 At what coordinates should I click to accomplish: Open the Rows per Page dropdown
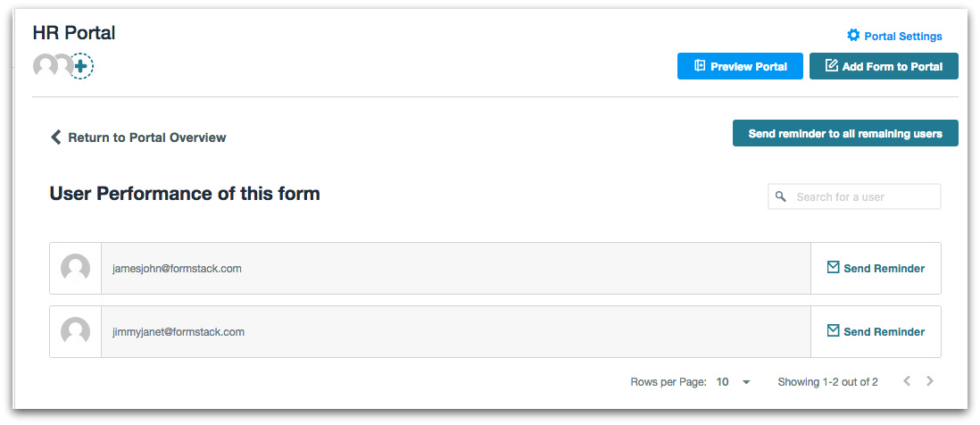click(733, 382)
